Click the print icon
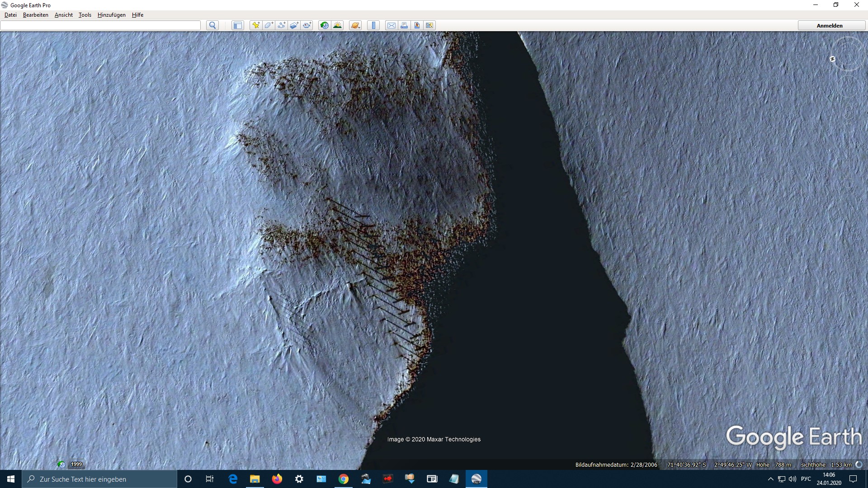Screen dimensions: 868x488 coord(404,25)
